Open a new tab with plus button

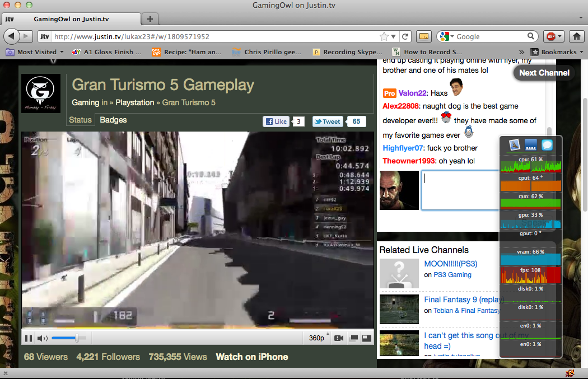[x=150, y=19]
